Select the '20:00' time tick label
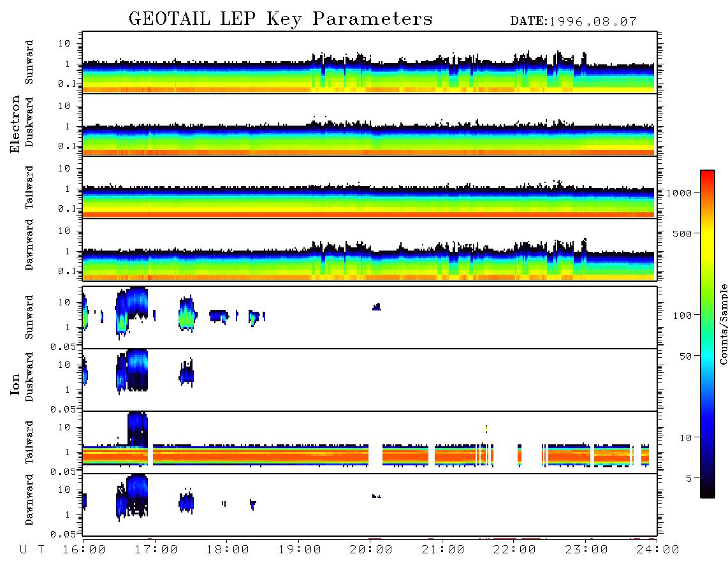Viewport: 728px width, 561px height. point(371,550)
